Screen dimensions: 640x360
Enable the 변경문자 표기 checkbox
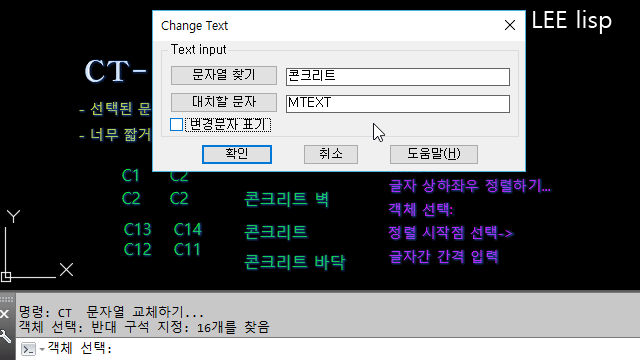176,124
